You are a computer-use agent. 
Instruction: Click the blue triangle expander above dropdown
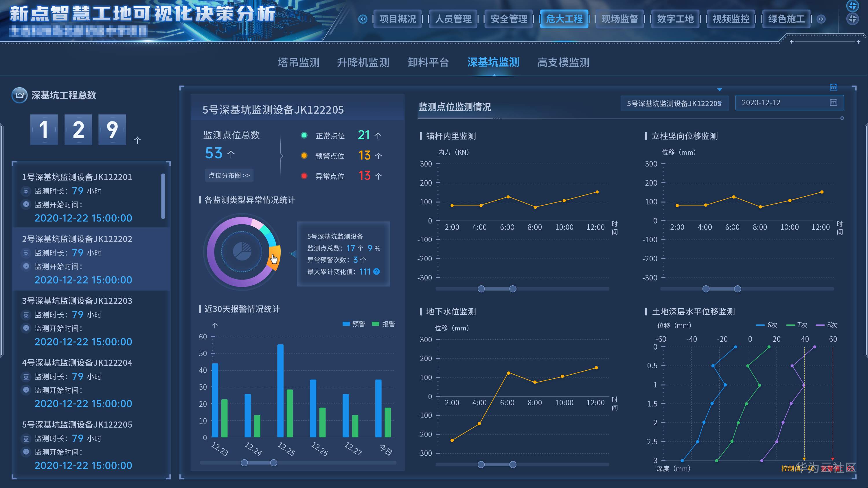(x=719, y=90)
